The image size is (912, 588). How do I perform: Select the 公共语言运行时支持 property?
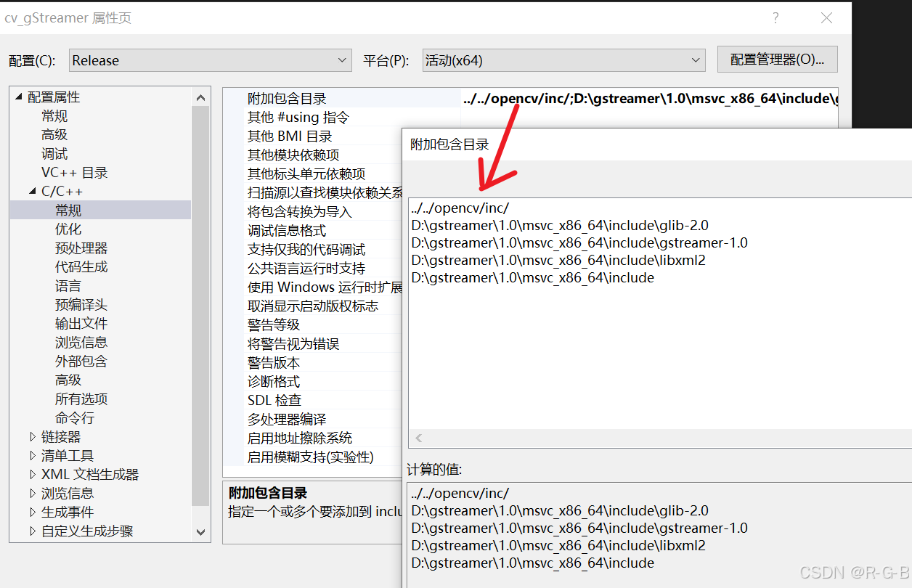306,269
